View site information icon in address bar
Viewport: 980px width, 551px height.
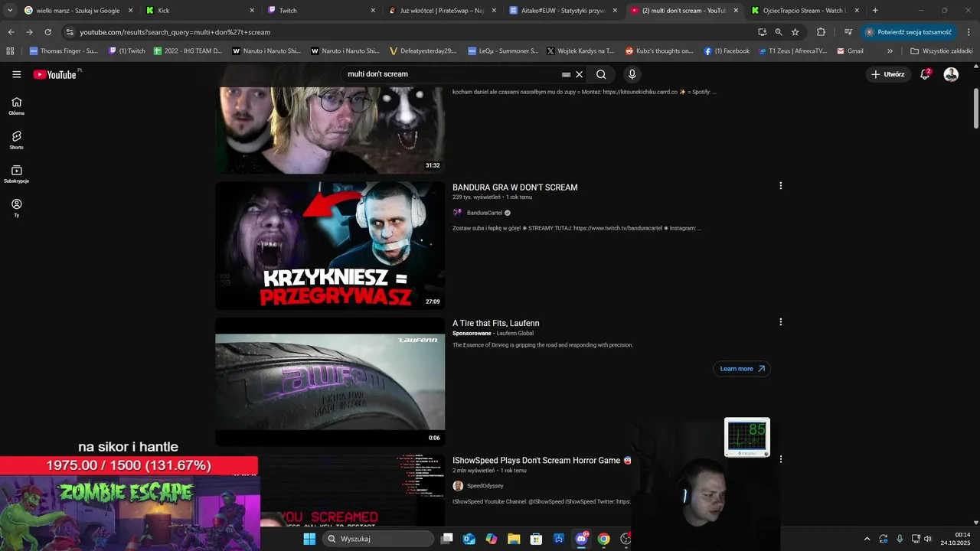[x=70, y=32]
